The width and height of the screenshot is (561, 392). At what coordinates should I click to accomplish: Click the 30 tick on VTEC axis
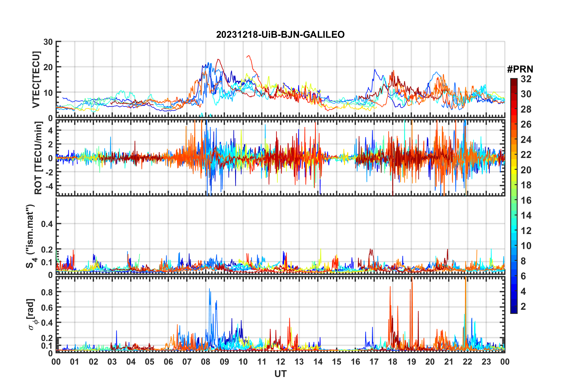(x=48, y=42)
